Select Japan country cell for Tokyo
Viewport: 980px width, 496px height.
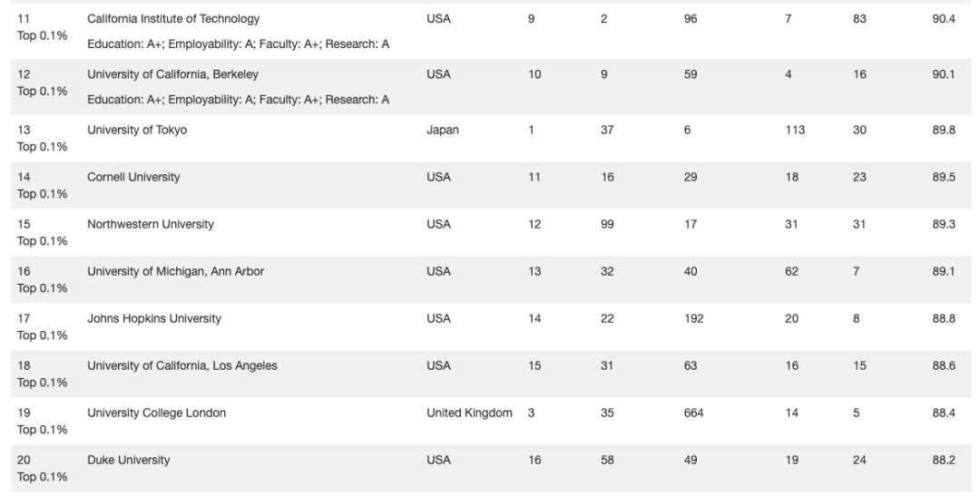(443, 130)
